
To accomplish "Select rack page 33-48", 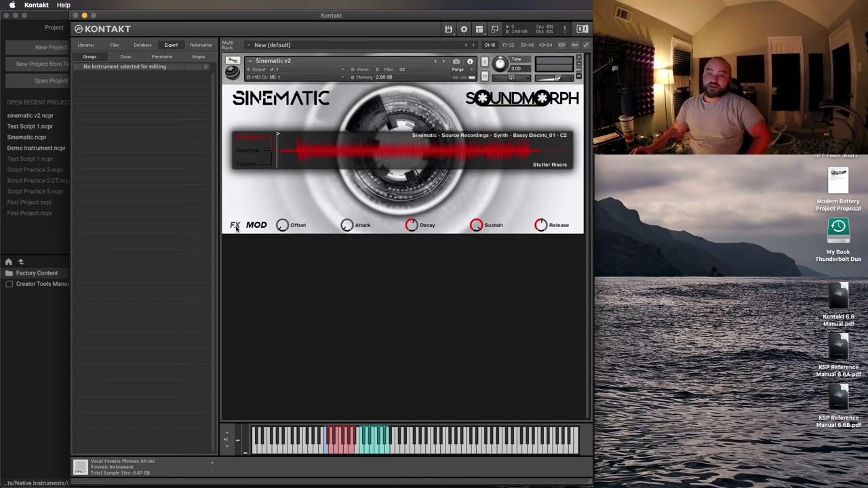I will 526,45.
